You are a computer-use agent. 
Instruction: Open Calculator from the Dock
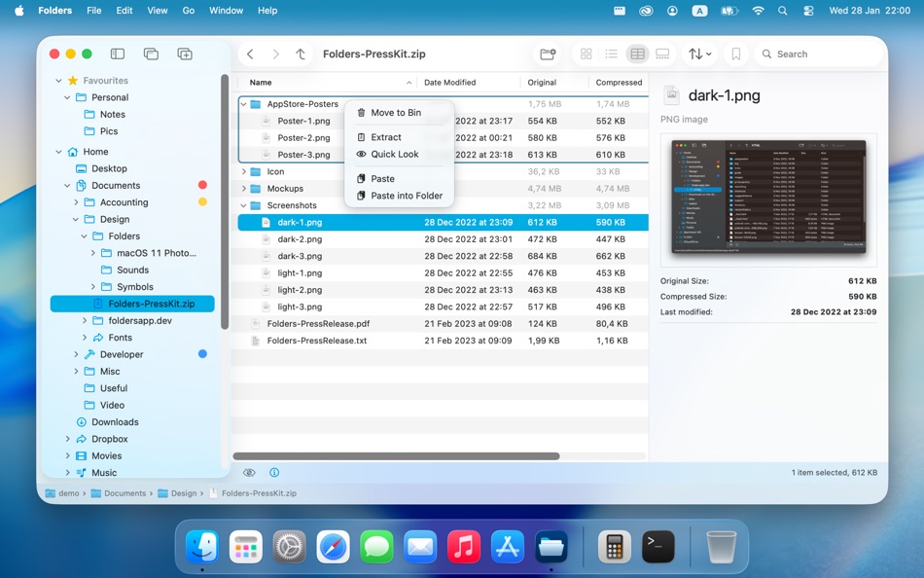click(x=615, y=547)
